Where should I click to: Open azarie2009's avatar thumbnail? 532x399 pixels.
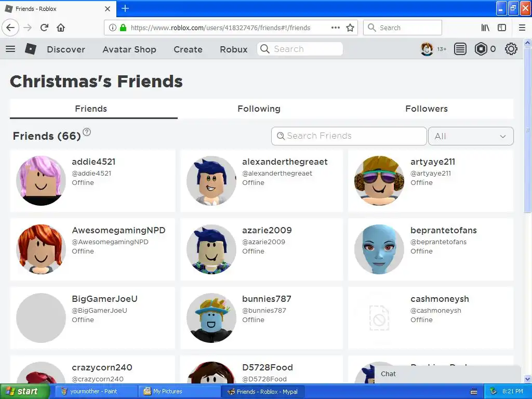coord(211,249)
